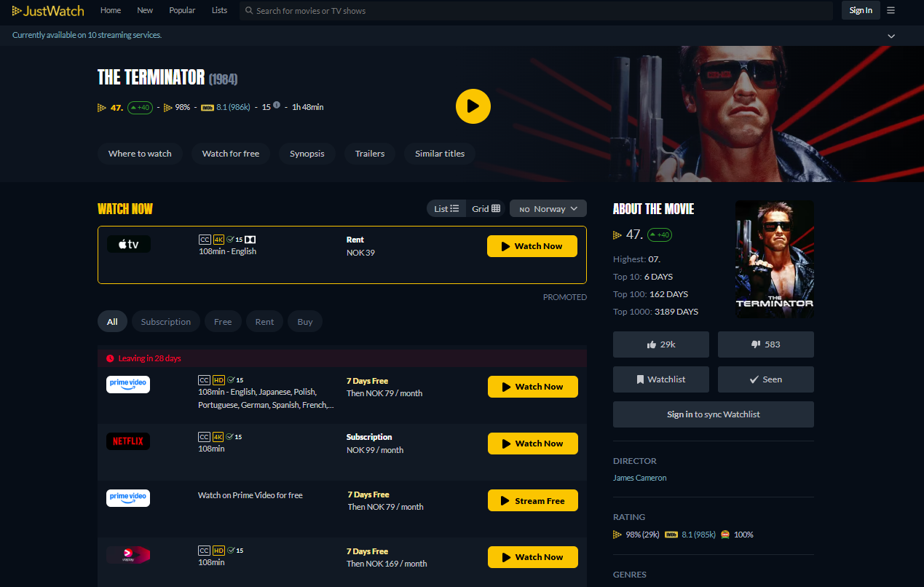Click the CC badge in Netflix row
924x587 pixels.
coord(205,437)
